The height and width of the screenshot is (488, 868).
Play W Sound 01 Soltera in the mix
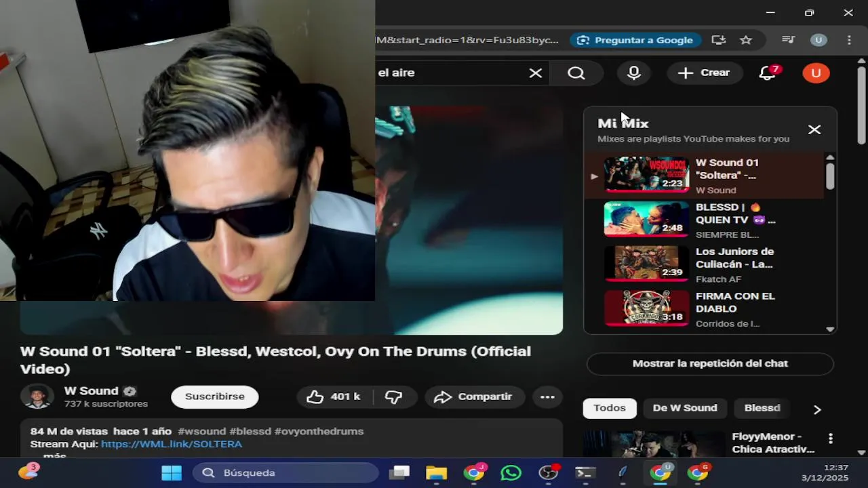click(704, 176)
